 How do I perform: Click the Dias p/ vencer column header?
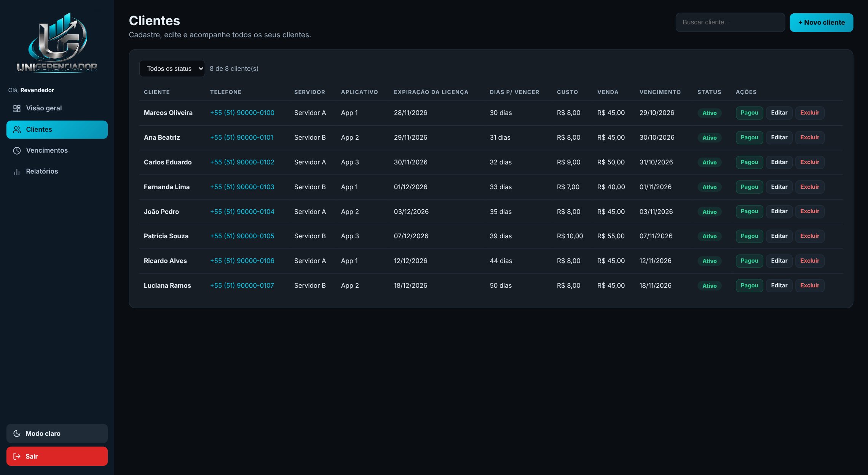point(514,92)
